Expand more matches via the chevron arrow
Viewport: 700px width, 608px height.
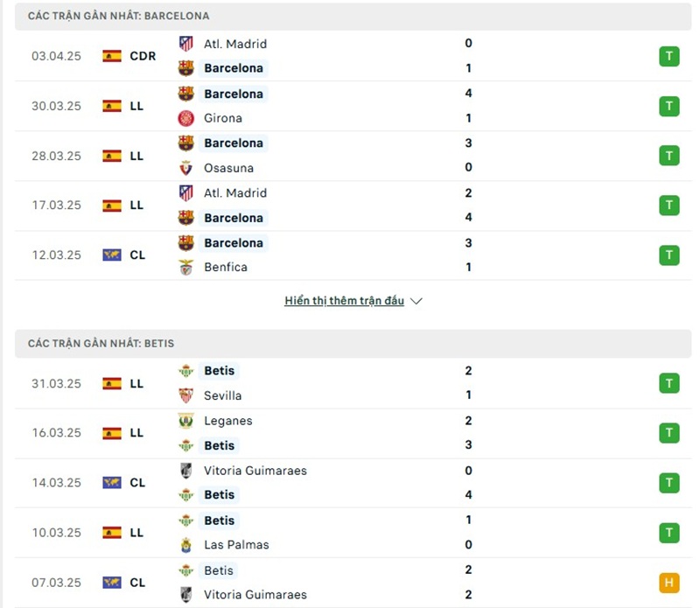point(416,300)
